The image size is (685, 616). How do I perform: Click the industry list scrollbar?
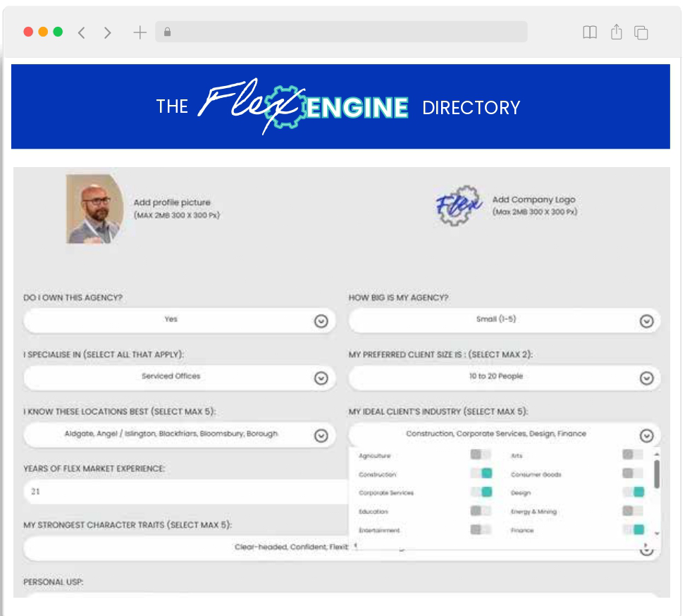click(657, 474)
